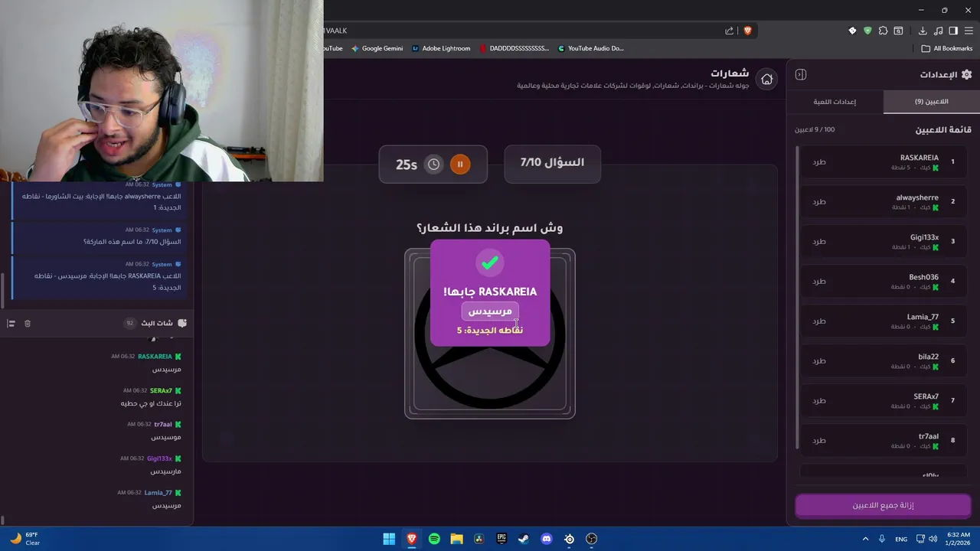Screen dimensions: 980x551
Task: Click the list filter icon in chat header
Action: click(x=11, y=324)
